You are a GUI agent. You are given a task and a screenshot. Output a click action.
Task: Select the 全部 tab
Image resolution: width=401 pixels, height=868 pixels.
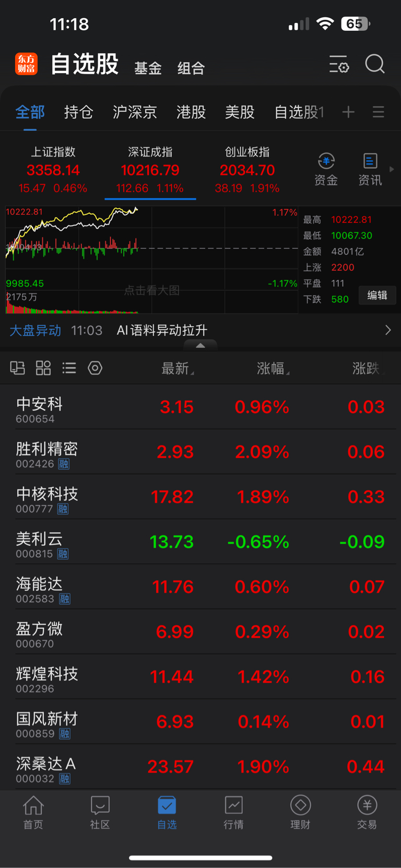30,112
